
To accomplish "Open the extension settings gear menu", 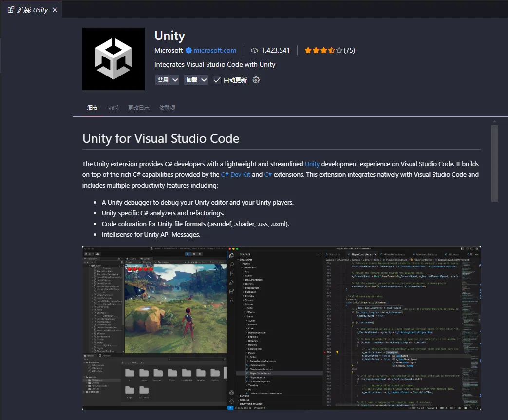I will (256, 80).
